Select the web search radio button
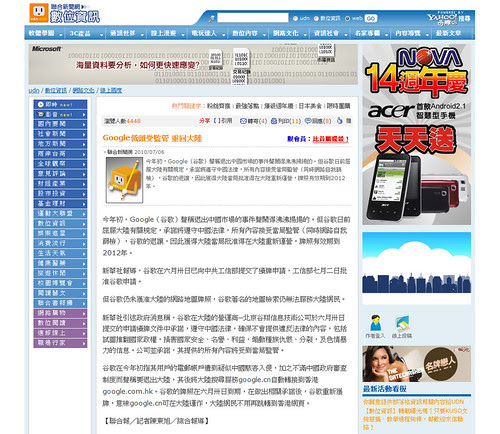500x434 pixels. point(347,19)
